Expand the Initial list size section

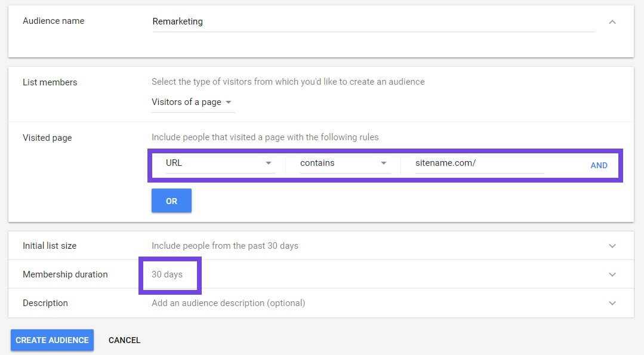point(612,246)
